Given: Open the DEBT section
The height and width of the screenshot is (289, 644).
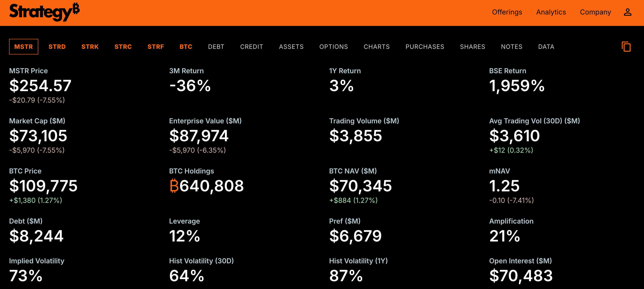Looking at the screenshot, I should [x=216, y=46].
